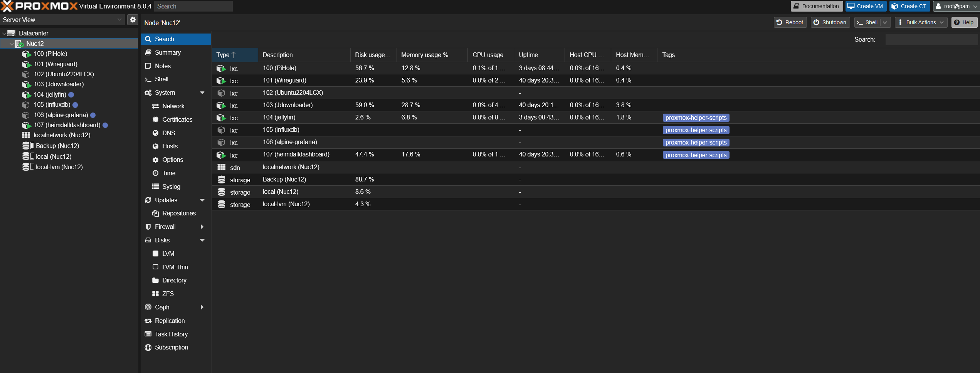Click the Repositories icon

[155, 213]
